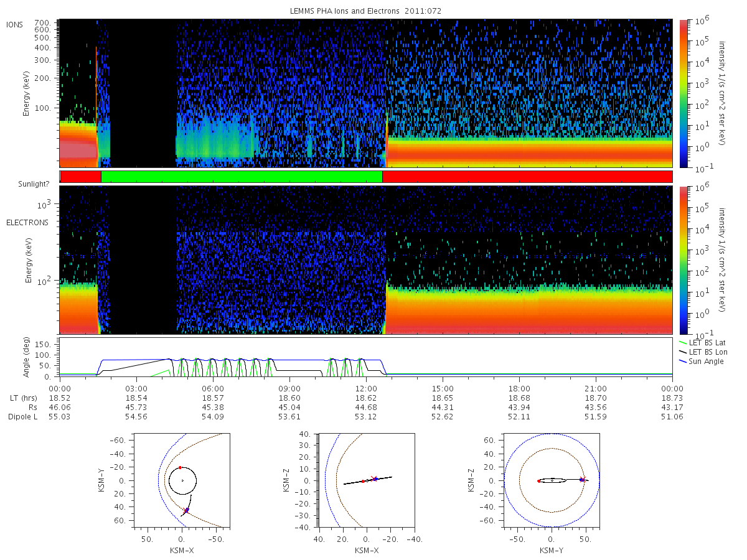Viewport: 747px width, 560px height.
Task: Click the electrons panel "Energy (keV)" axis label
Action: pyautogui.click(x=29, y=259)
